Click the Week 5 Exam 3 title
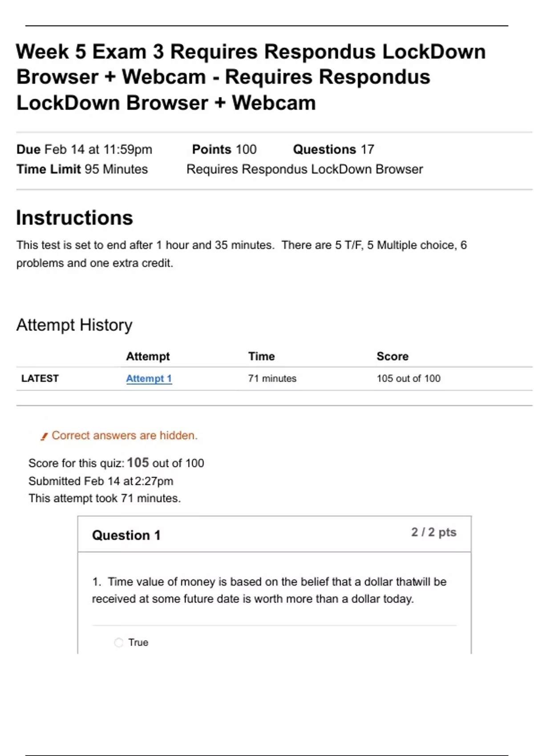Screen dimensions: 534x756 (x=251, y=77)
